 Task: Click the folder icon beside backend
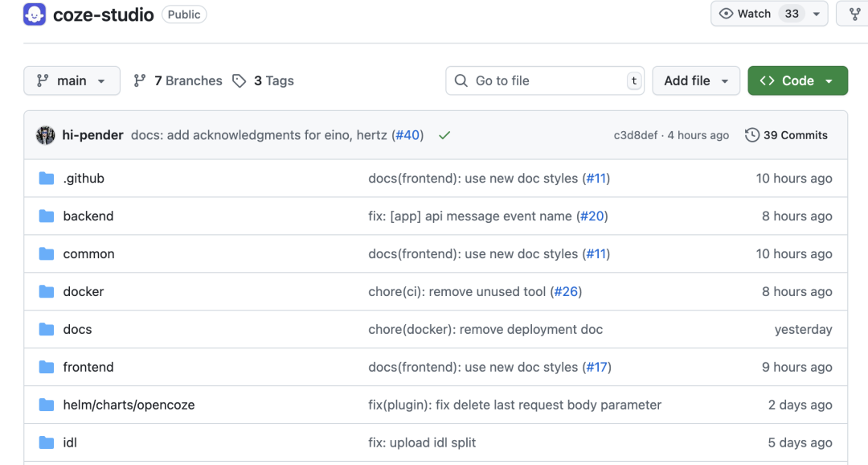(47, 216)
